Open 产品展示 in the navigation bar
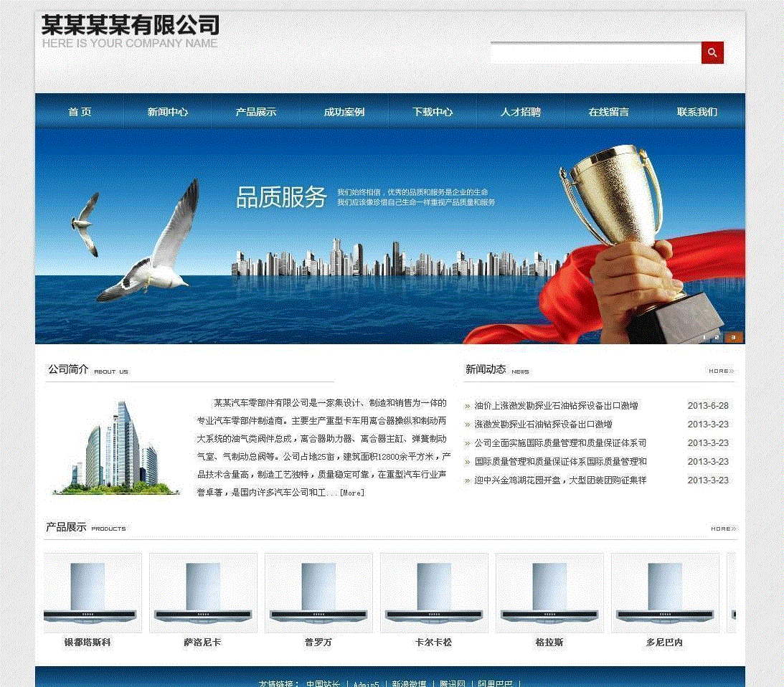The width and height of the screenshot is (784, 687). coord(256,112)
